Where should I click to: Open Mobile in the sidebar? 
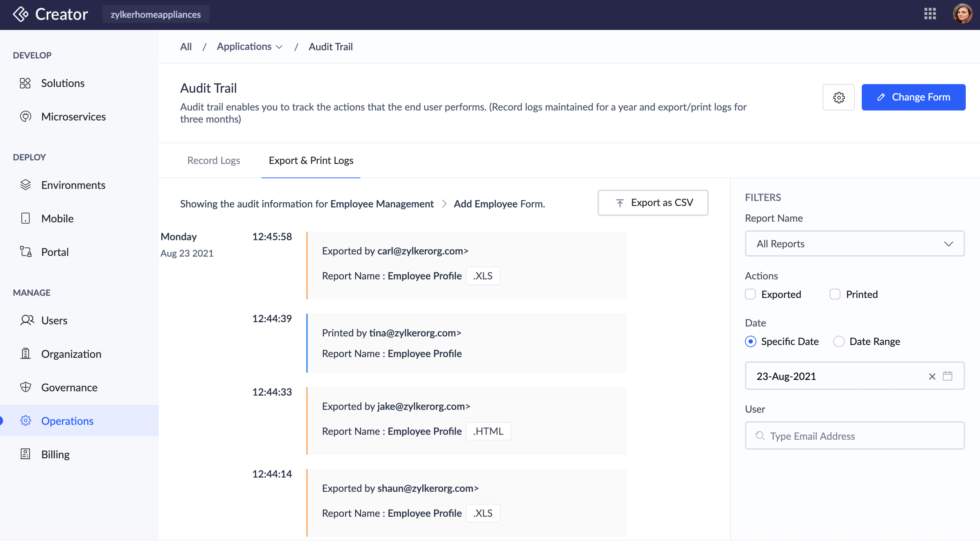tap(79, 218)
